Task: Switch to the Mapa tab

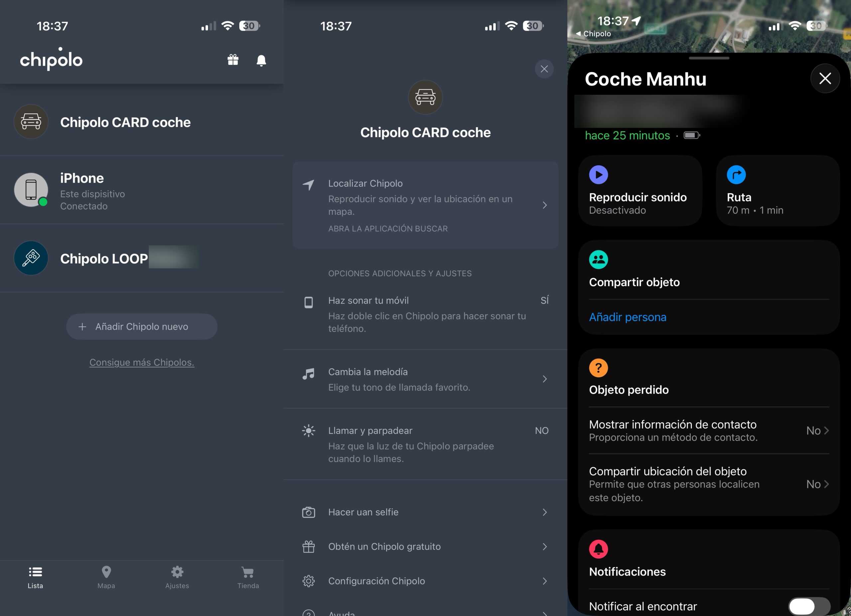Action: click(106, 578)
